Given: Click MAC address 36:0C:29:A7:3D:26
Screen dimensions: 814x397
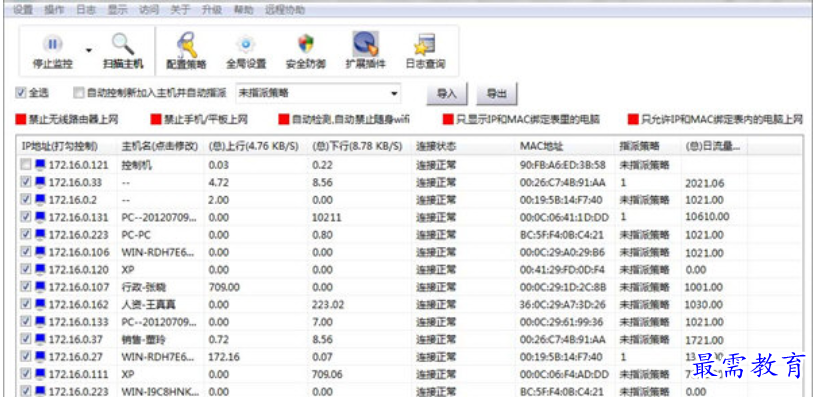Looking at the screenshot, I should point(563,305).
